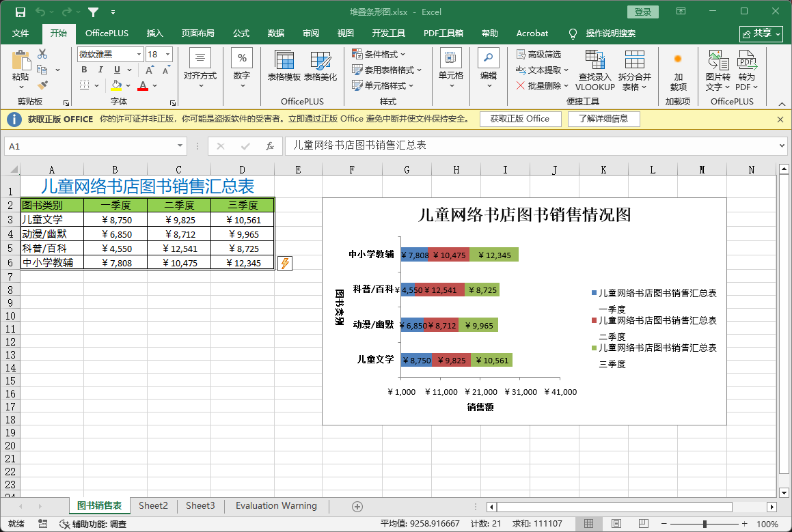This screenshot has height=532, width=792.
Task: Click 了解详细信息 button
Action: coord(603,119)
